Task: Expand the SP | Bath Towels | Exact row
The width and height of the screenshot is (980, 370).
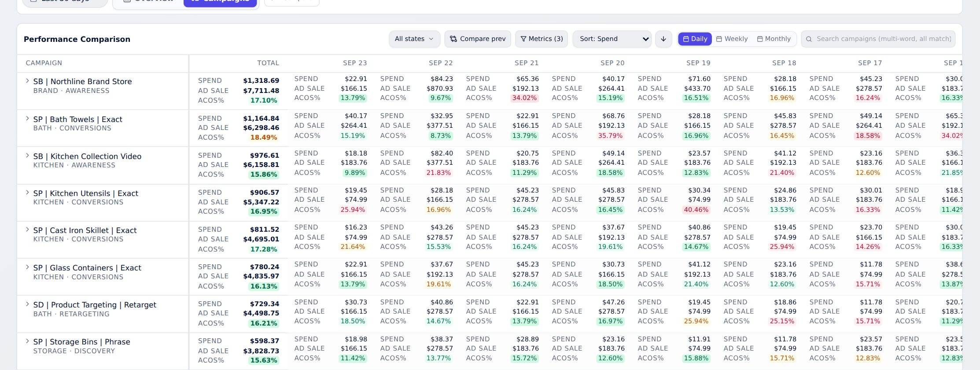Action: (x=27, y=119)
